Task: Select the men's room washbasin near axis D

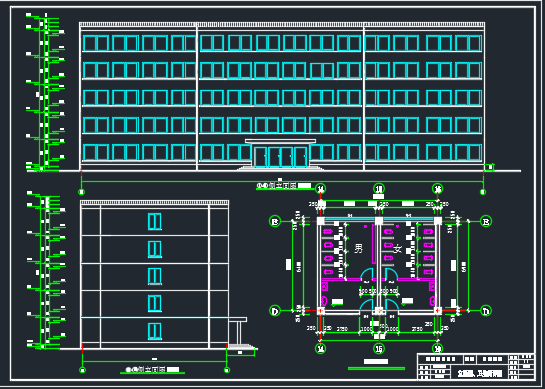Action: 324,301
